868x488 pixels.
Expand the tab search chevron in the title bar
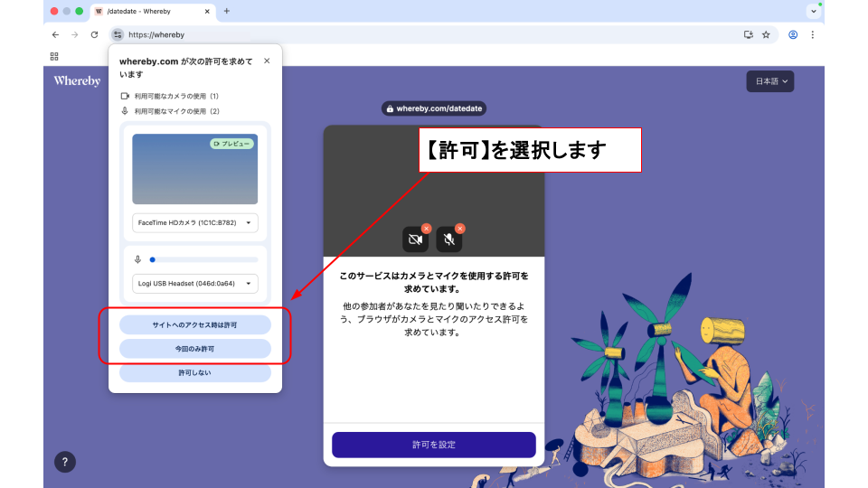pos(813,11)
